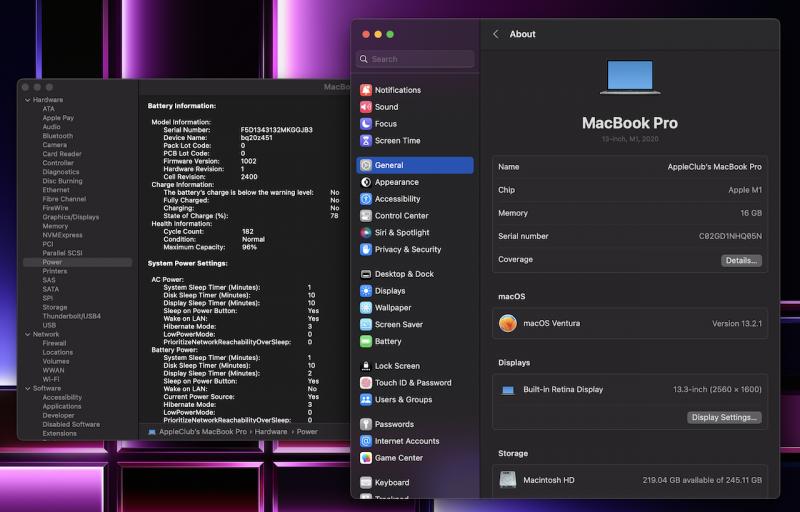Open the Lock Screen icon

click(x=365, y=366)
